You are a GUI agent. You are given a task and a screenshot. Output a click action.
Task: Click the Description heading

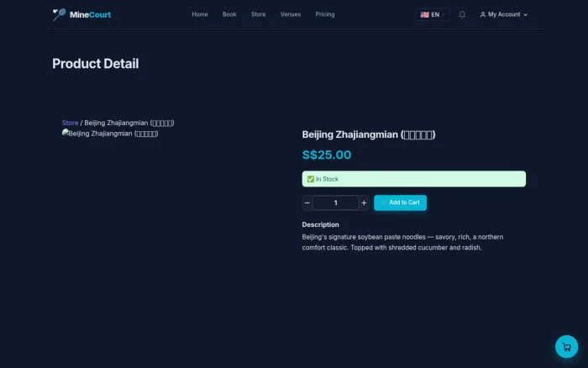pyautogui.click(x=320, y=224)
